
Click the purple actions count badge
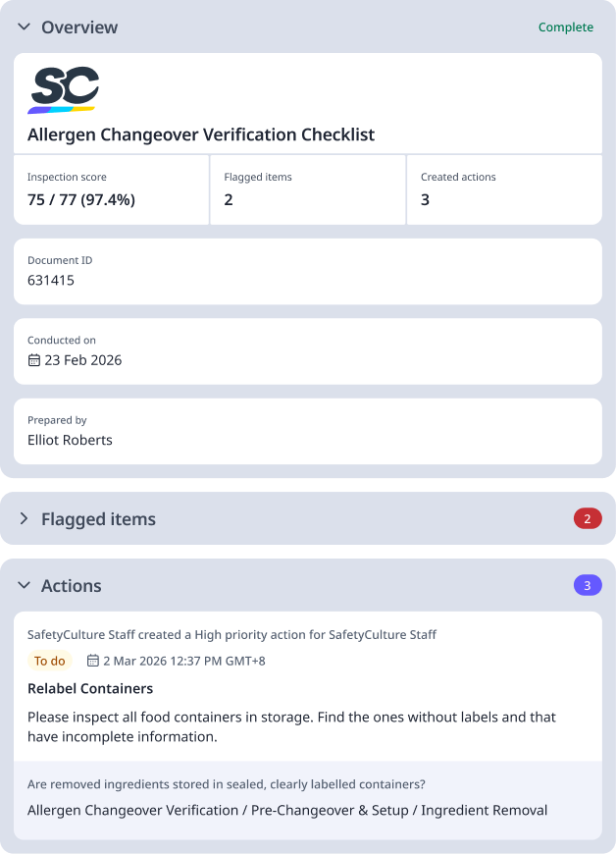point(588,586)
